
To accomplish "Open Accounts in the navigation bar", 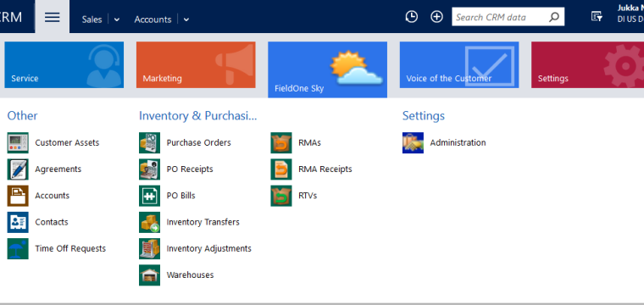I will point(153,19).
